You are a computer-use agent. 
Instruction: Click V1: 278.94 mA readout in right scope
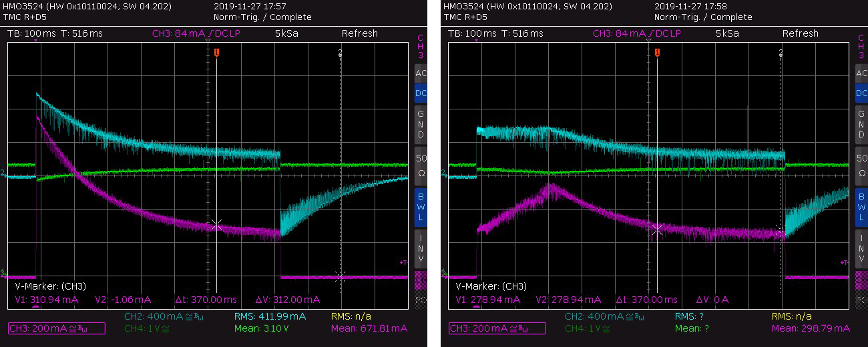tap(488, 300)
